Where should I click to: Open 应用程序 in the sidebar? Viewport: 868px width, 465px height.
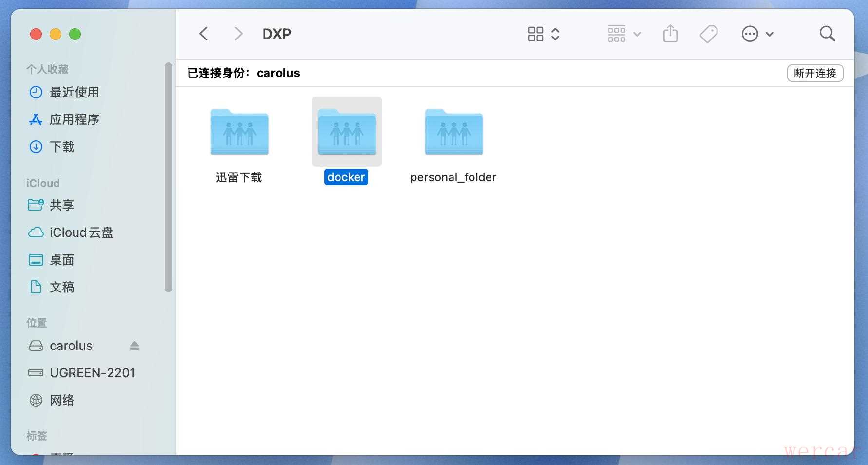pyautogui.click(x=74, y=119)
